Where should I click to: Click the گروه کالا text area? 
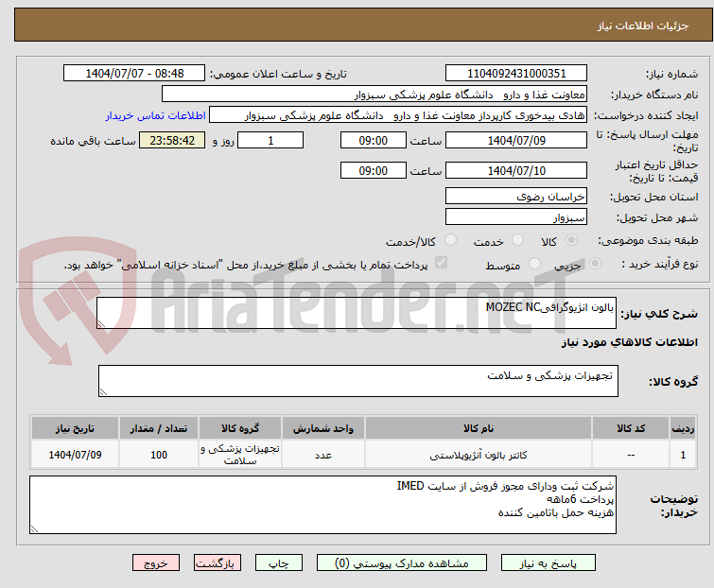(x=357, y=381)
